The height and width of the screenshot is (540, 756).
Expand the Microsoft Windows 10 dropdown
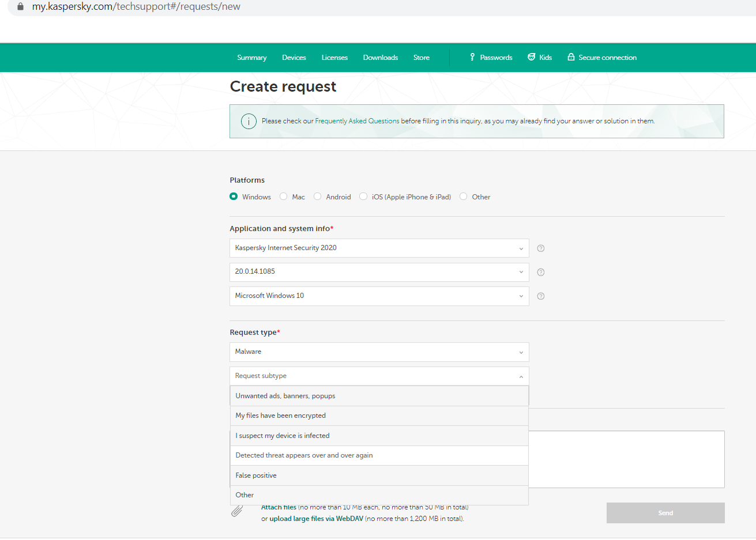click(379, 296)
